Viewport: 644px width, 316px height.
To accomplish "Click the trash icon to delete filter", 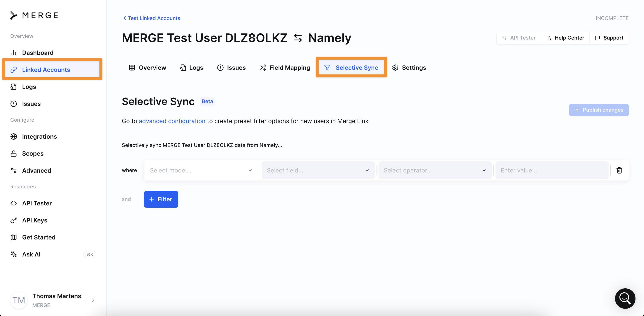I will [x=619, y=170].
